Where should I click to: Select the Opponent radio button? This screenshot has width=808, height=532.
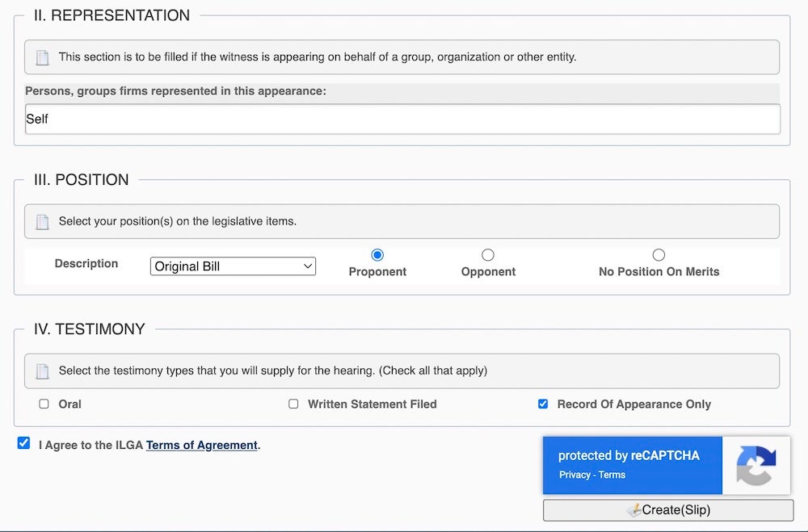tap(488, 253)
